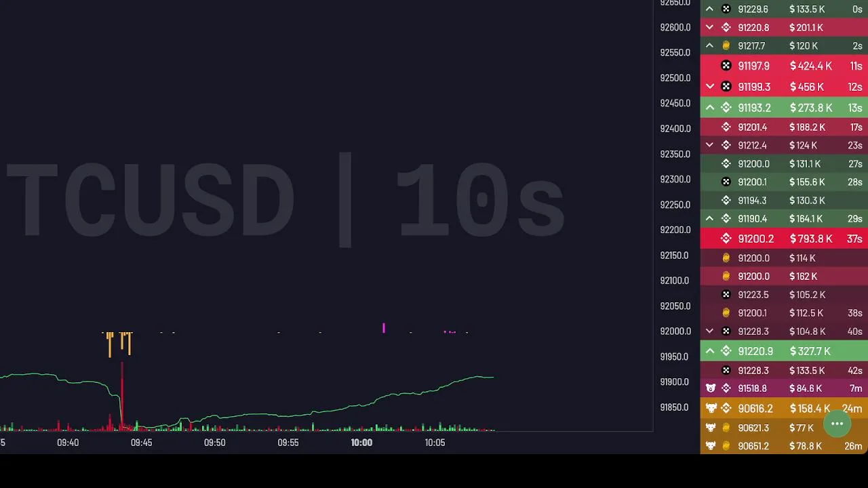Click the $327.7 K trade amount

click(810, 351)
